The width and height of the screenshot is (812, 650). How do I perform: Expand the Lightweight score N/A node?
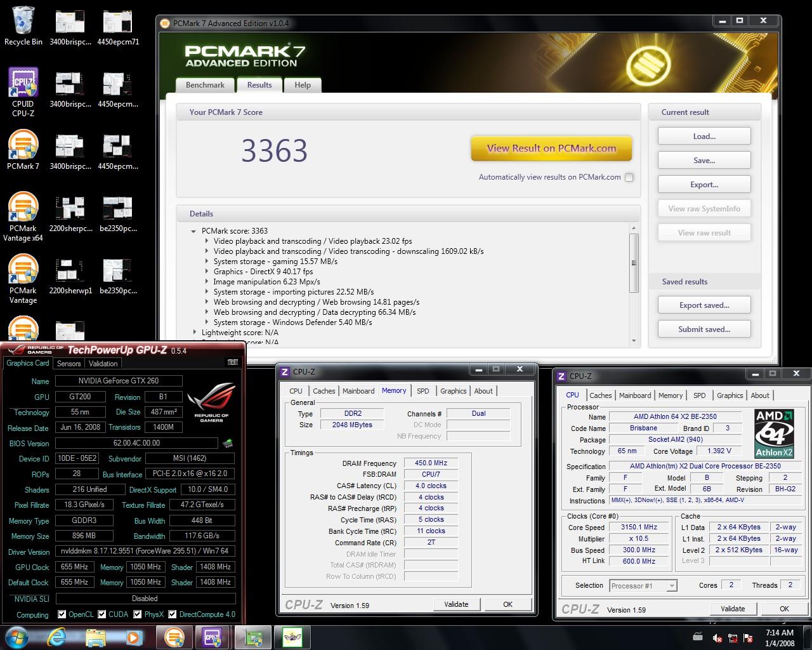click(x=194, y=333)
